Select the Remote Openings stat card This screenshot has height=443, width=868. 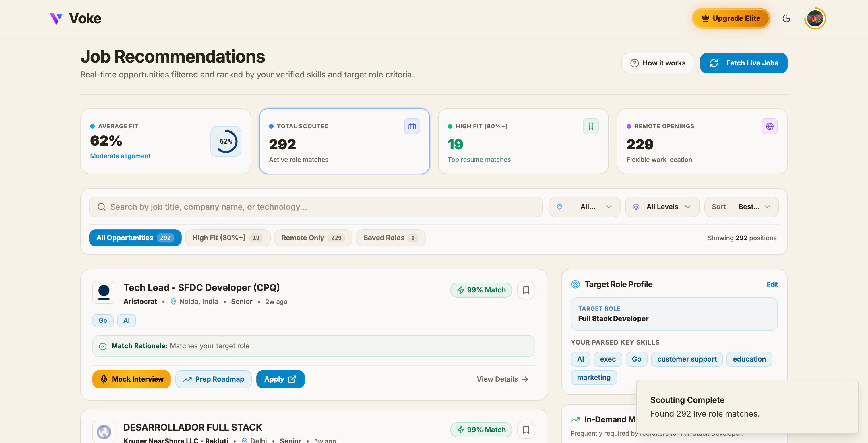pos(702,141)
